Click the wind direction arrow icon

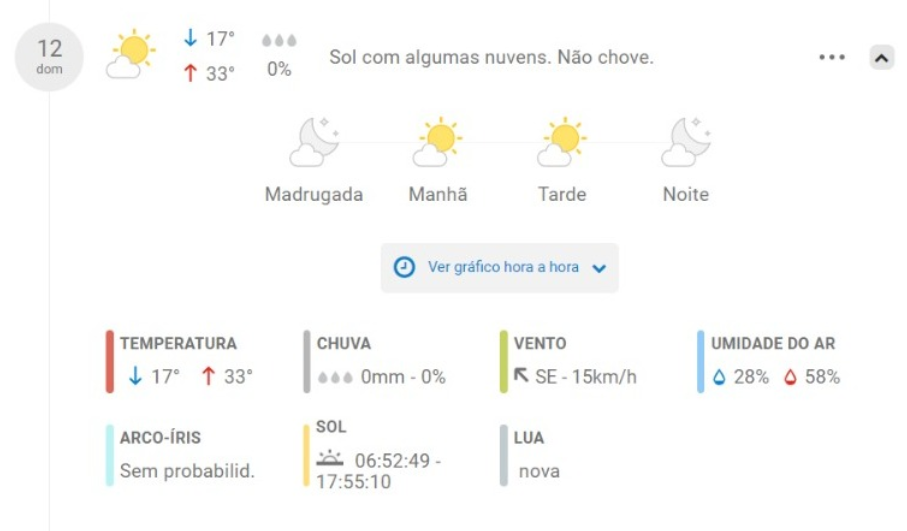521,375
